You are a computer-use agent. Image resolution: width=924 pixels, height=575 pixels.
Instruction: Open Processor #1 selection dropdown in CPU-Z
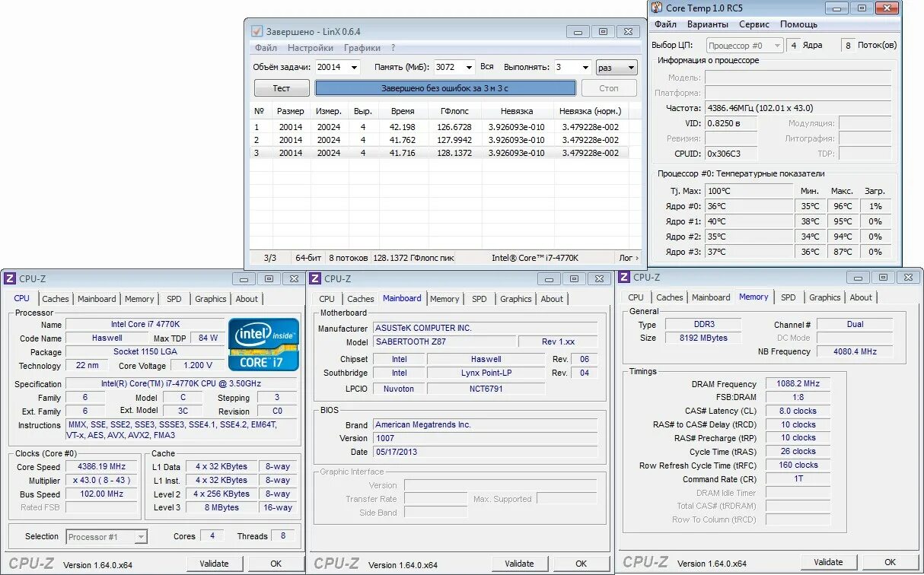(x=107, y=537)
